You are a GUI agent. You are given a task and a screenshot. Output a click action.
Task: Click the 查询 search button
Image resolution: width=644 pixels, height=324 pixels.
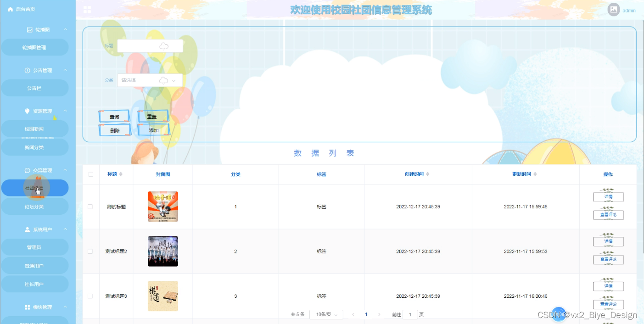[x=114, y=117]
